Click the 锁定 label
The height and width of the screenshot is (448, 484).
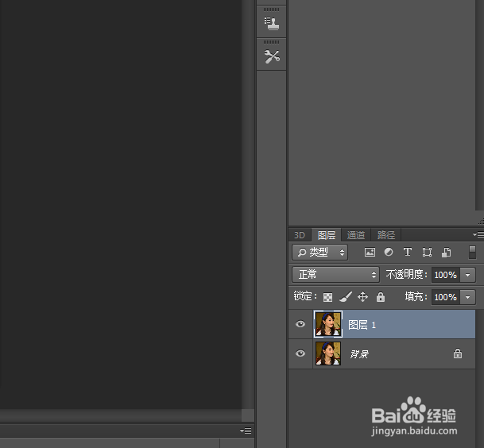(x=305, y=296)
